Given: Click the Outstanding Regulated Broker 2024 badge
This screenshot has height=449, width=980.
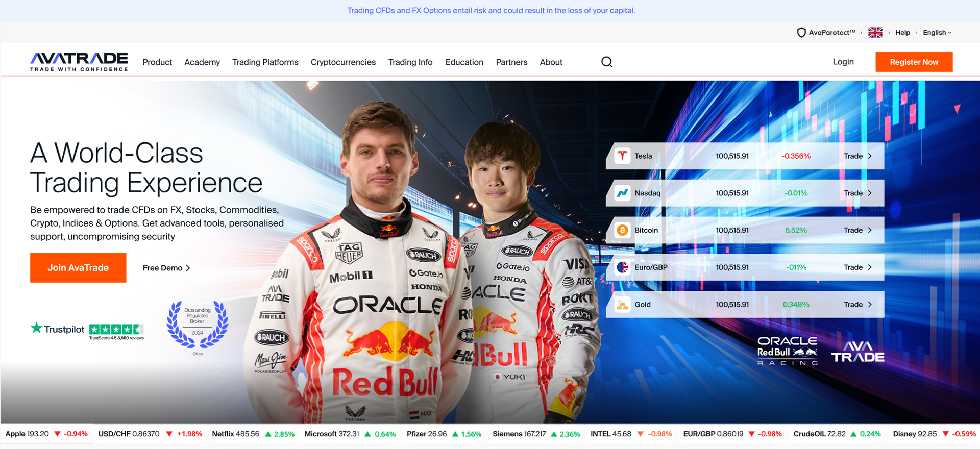Looking at the screenshot, I should (198, 328).
